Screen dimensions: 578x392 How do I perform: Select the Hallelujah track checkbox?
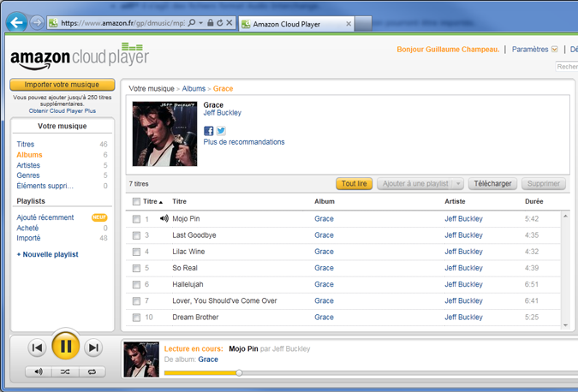pos(136,284)
